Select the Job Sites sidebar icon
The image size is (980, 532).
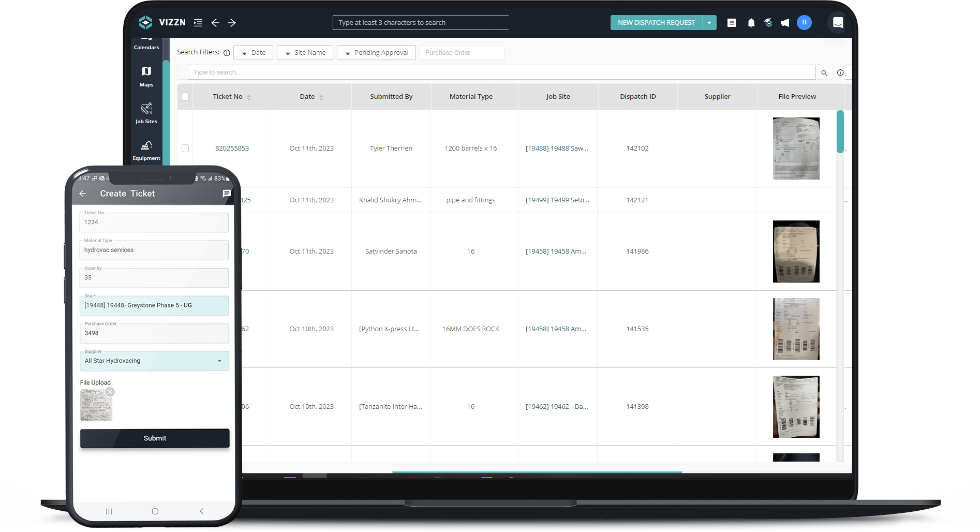tap(146, 112)
